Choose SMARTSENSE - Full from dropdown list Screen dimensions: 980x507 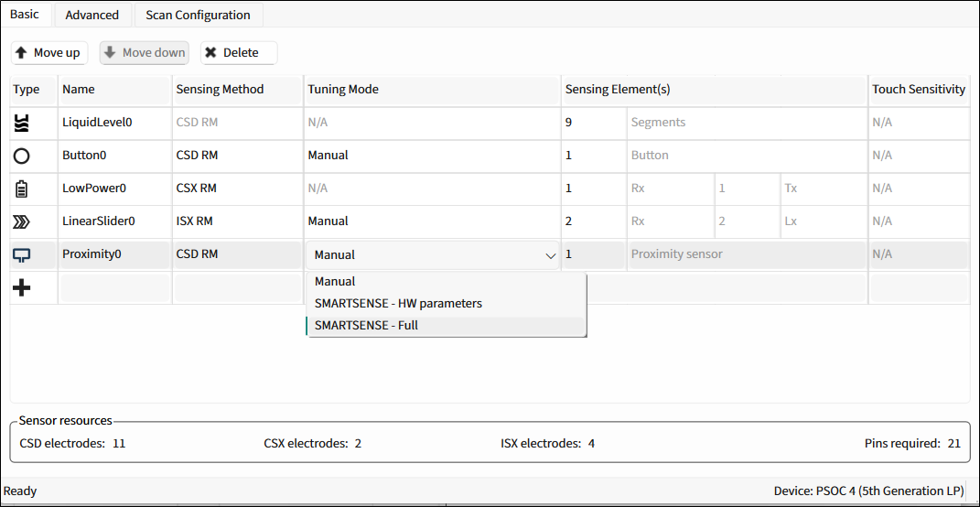(366, 325)
